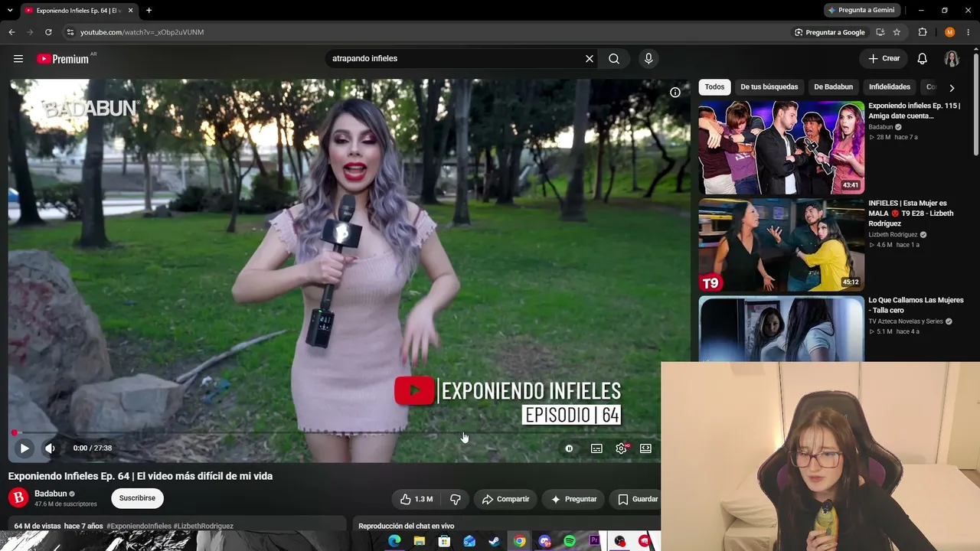The width and height of the screenshot is (980, 551).
Task: Open Chrome profile M avatar
Action: click(950, 32)
